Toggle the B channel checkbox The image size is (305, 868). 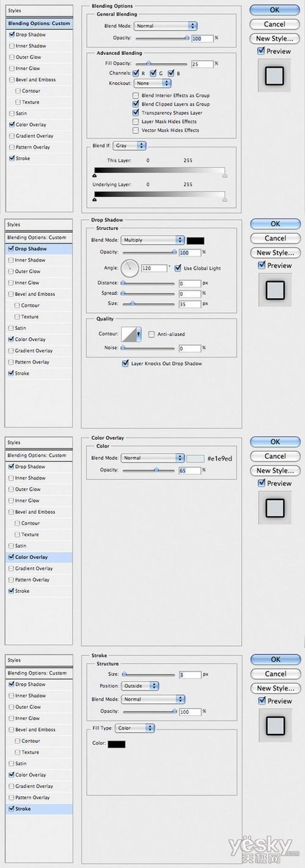(171, 74)
